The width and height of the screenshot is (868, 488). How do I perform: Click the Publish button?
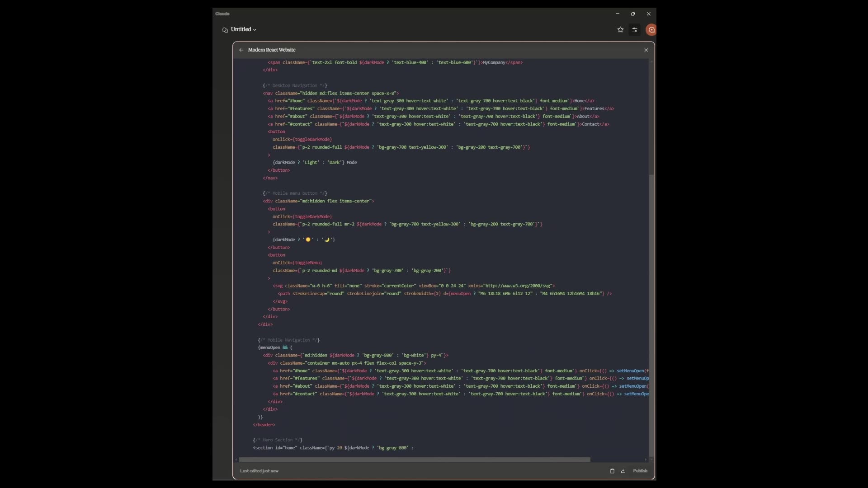pos(640,471)
